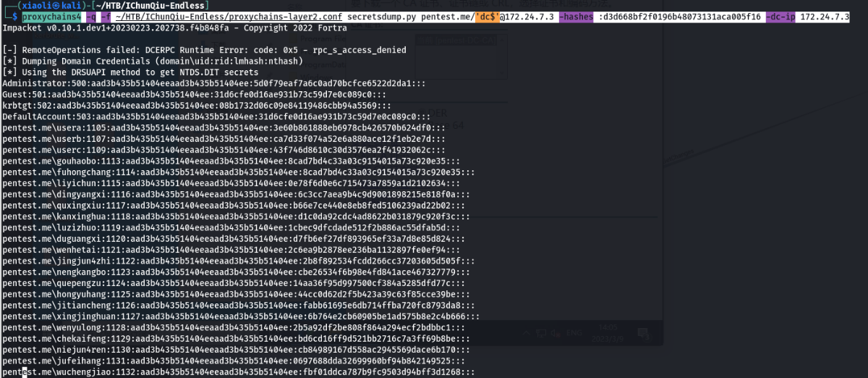Image resolution: width=868 pixels, height=378 pixels.
Task: Click the 'liyichun:1115' account row
Action: (234, 183)
